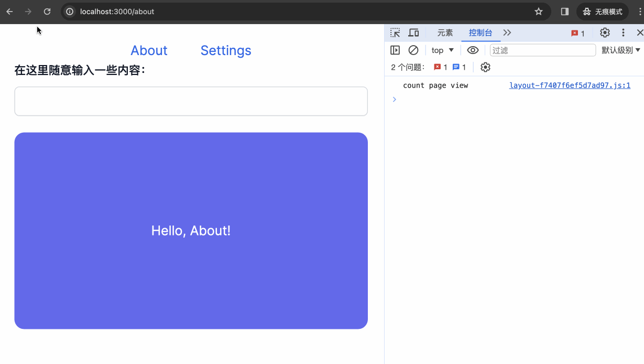Viewport: 644px width, 364px height.
Task: Click the bookmark star in the address bar
Action: click(538, 11)
